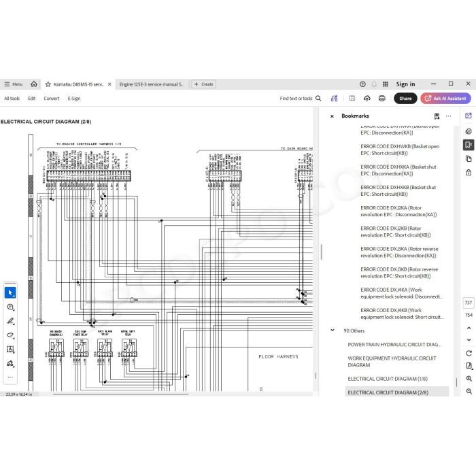Open ERROR CODE DXJ3KB Rotor reverse revolution bookmark

[399, 273]
